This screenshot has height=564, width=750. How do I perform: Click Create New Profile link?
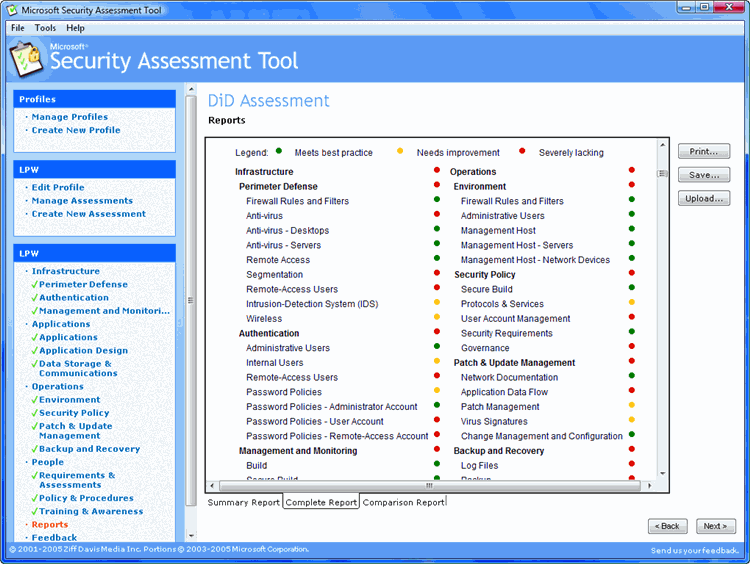point(76,130)
